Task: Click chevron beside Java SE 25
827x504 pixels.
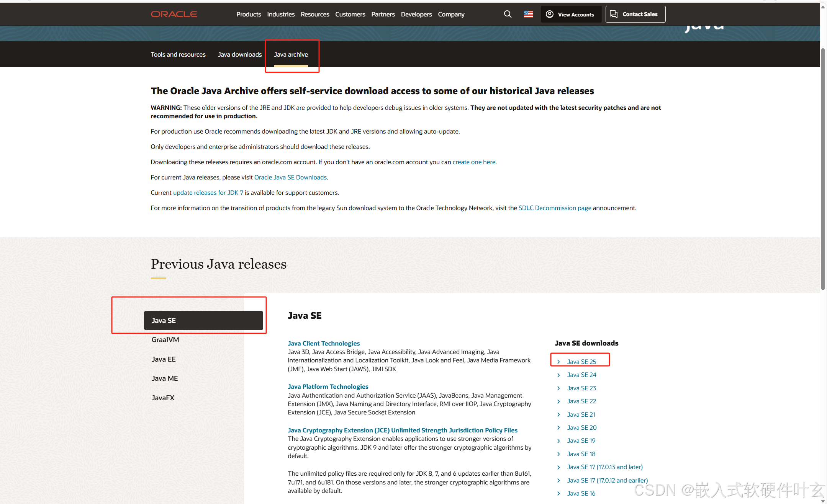Action: pos(558,362)
